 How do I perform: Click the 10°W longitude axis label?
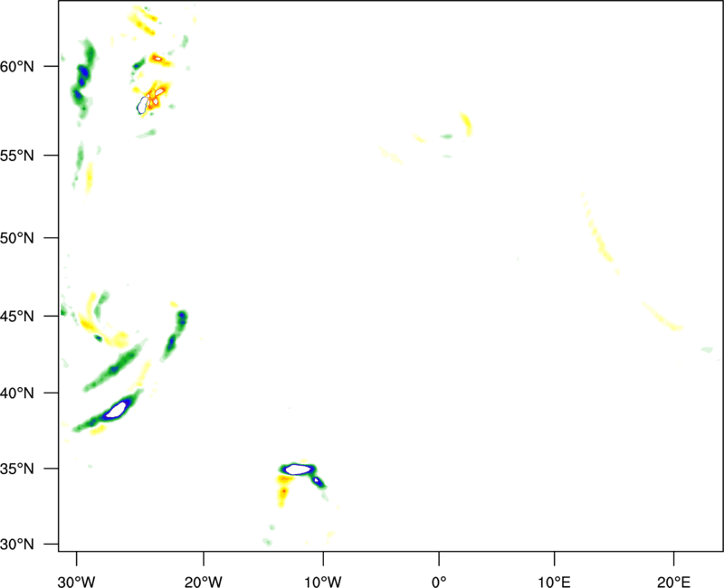coord(323,582)
